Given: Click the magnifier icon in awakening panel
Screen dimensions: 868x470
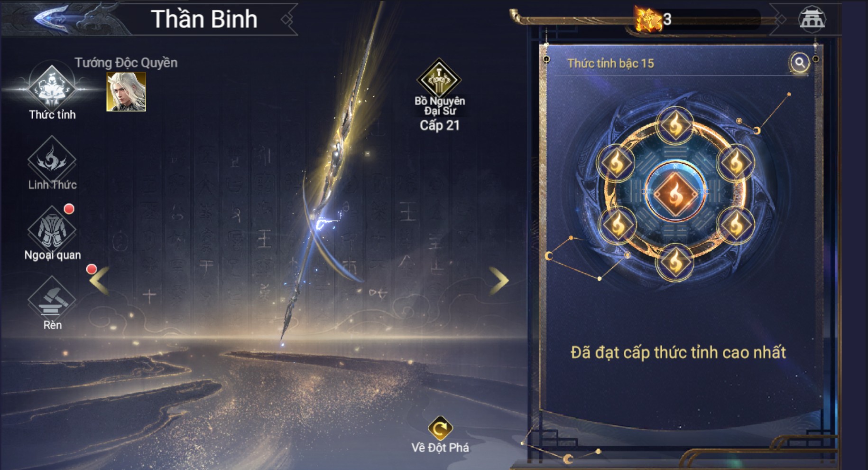Looking at the screenshot, I should 800,62.
